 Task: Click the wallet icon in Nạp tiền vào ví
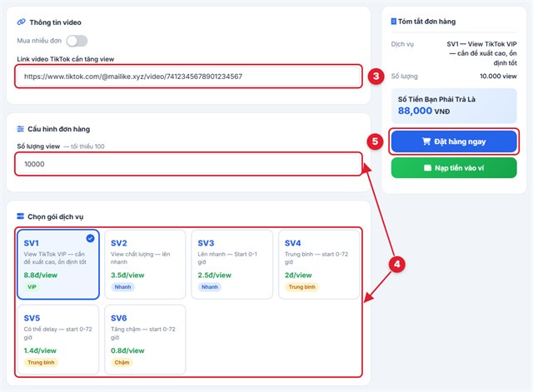tap(427, 168)
